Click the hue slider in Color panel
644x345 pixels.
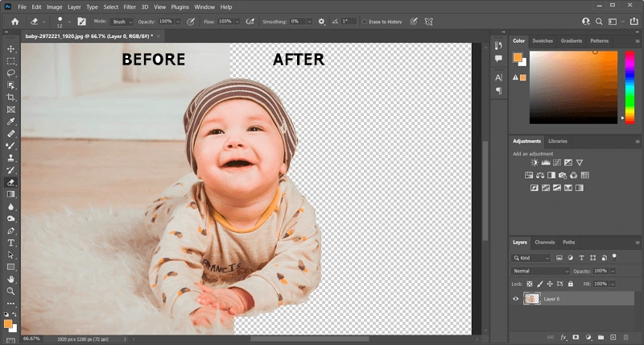pos(630,87)
